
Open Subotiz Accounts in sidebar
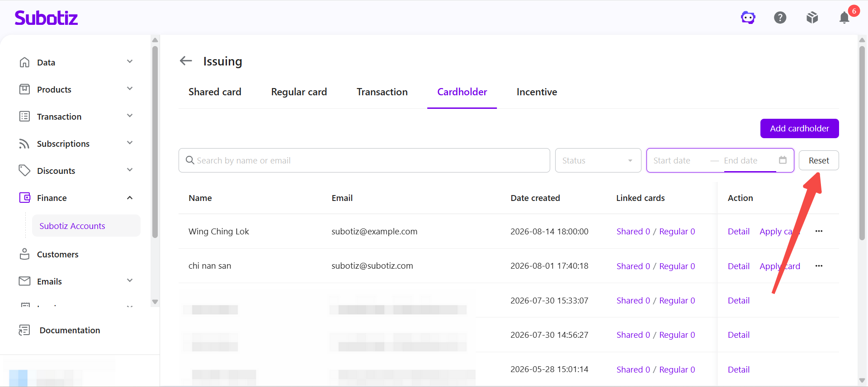[x=86, y=226]
